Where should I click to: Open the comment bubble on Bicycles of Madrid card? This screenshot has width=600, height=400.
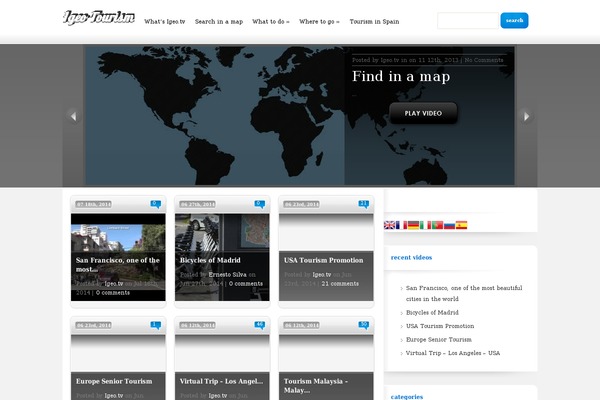tap(259, 204)
